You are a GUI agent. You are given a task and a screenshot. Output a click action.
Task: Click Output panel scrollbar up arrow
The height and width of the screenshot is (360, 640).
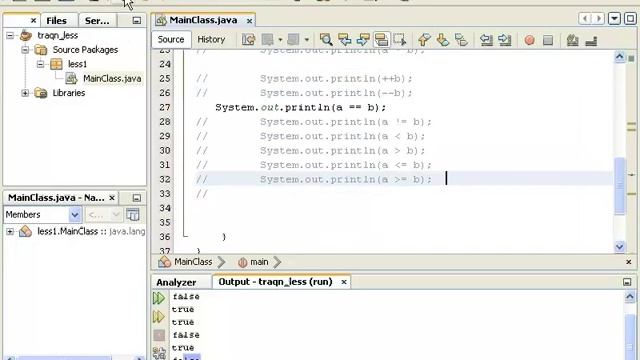[x=630, y=297]
